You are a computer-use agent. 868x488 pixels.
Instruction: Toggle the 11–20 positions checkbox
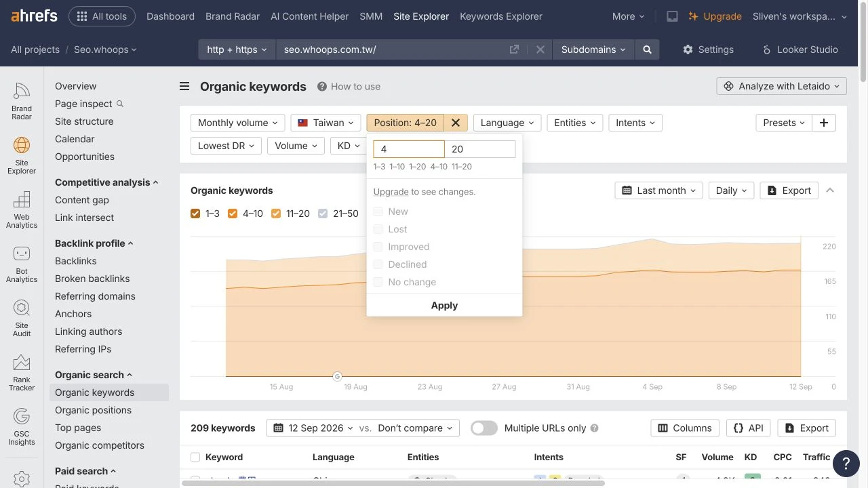coord(276,213)
